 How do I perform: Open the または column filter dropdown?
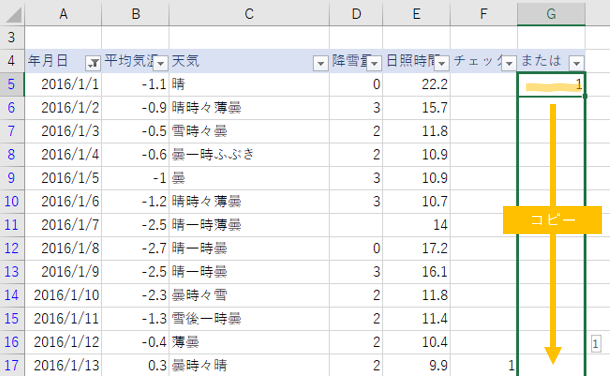click(x=576, y=63)
